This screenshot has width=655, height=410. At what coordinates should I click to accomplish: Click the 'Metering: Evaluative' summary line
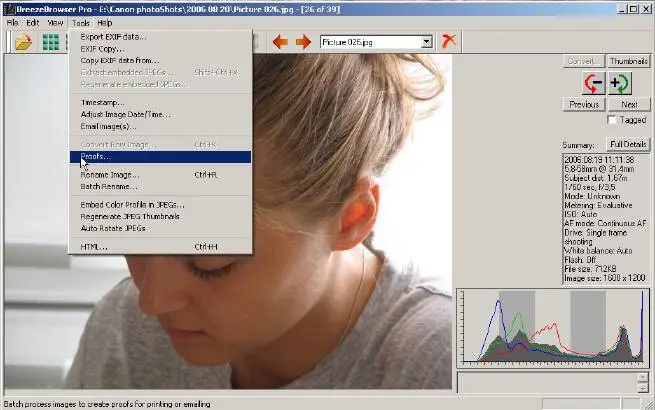(x=598, y=205)
